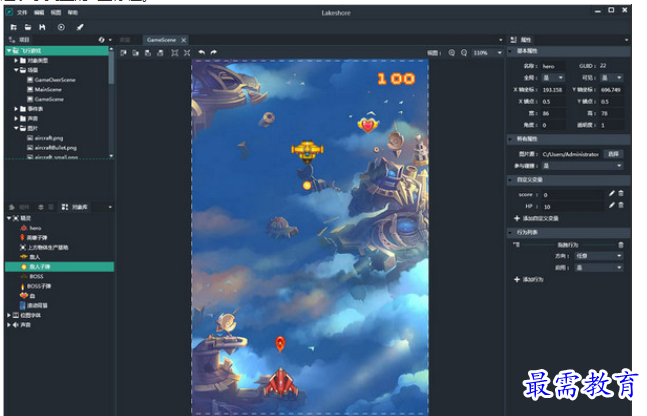Click the zoom in magnifier icon
The height and width of the screenshot is (416, 647).
452,53
